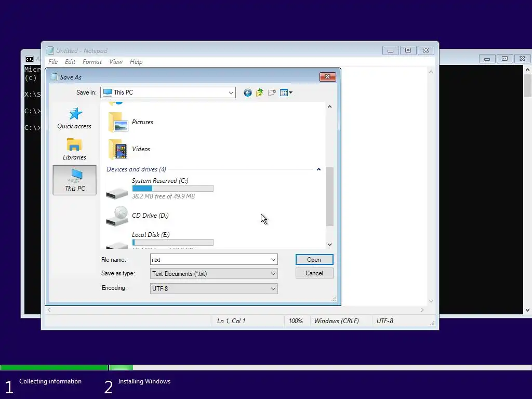The width and height of the screenshot is (532, 399).
Task: Minimize the Notepad window
Action: 391,50
